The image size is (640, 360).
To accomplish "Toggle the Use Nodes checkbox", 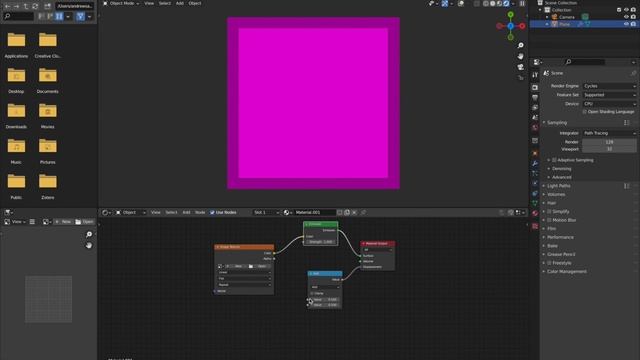I will coord(212,212).
